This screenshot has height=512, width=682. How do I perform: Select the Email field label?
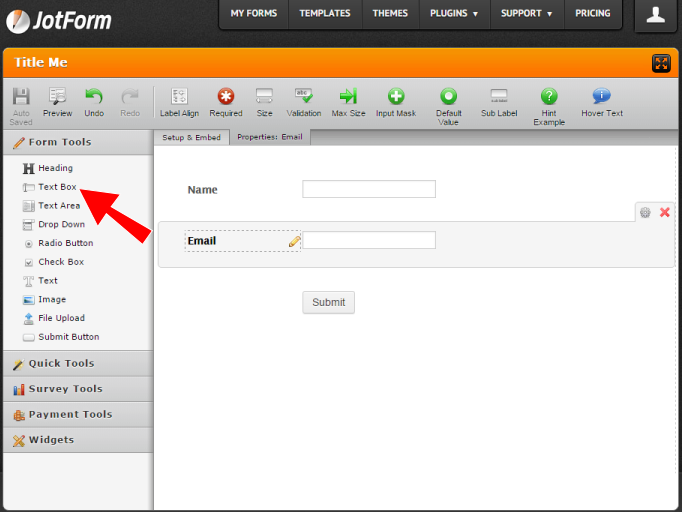click(x=202, y=241)
